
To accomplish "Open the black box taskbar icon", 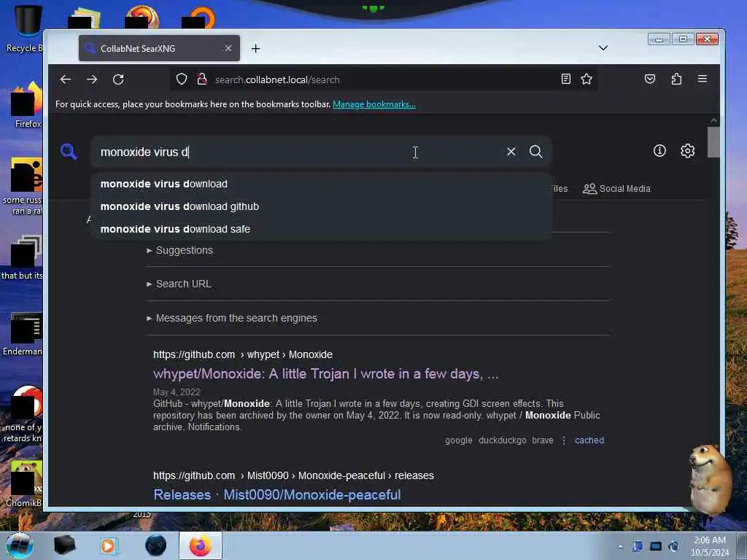I will (64, 545).
